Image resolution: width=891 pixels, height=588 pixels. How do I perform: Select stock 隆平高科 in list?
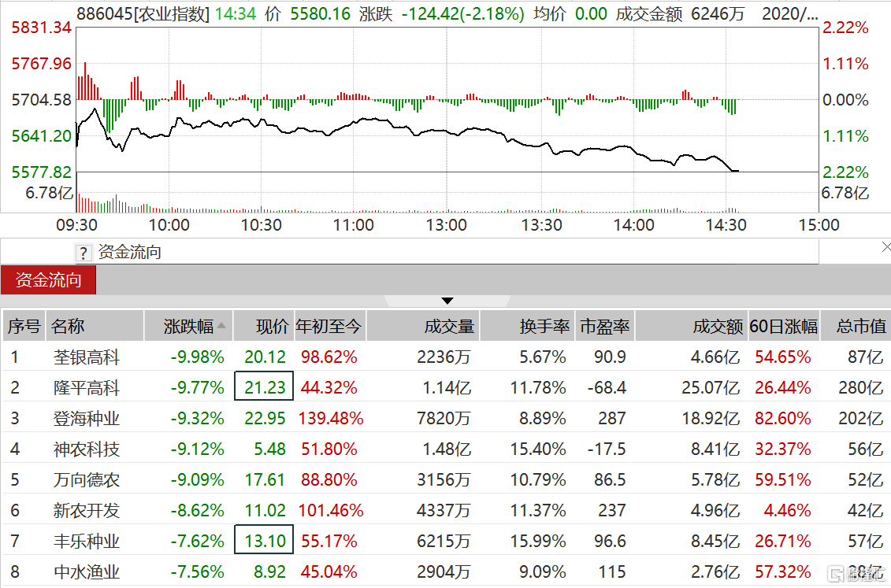pos(87,387)
